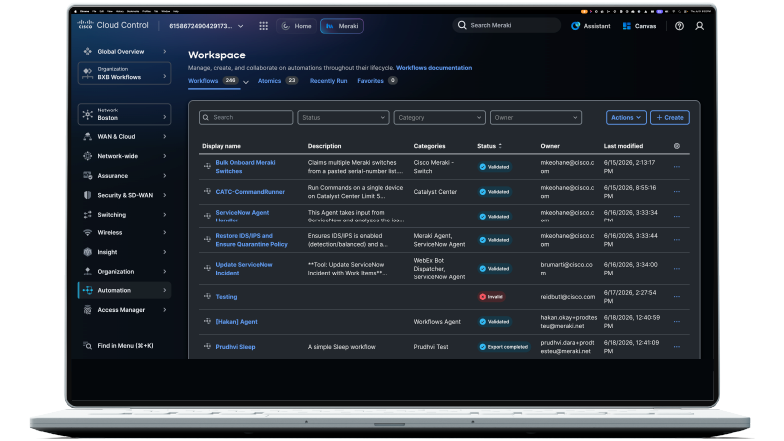Viewport: 784px width, 441px height.
Task: Click owner reidbutl@cisco.com cell
Action: (568, 297)
